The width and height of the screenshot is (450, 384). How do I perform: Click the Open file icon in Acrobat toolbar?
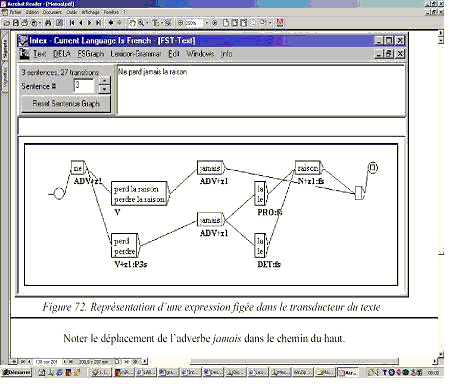[x=6, y=23]
